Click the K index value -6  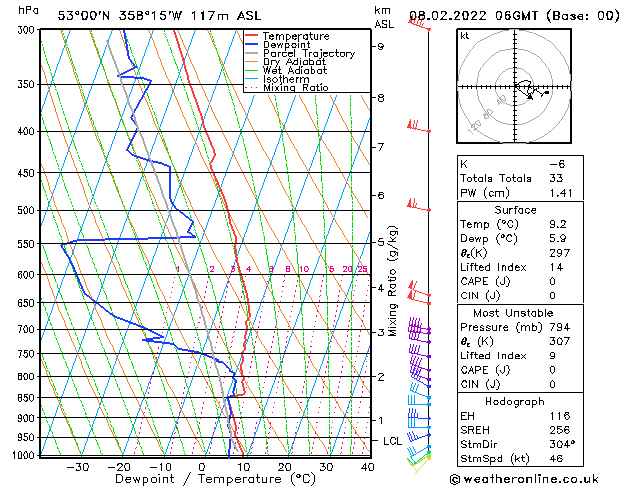pos(557,164)
